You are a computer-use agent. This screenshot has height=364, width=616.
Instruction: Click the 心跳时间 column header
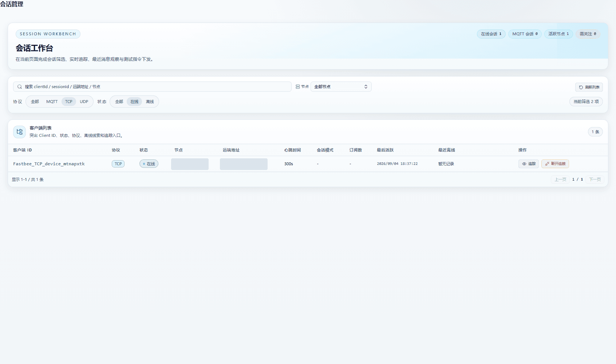[293, 150]
